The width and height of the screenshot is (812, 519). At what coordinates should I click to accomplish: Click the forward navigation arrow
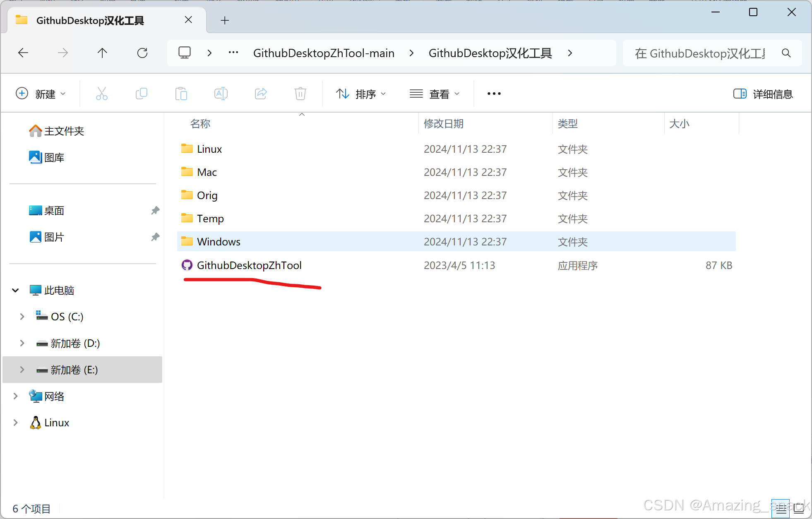coord(63,53)
